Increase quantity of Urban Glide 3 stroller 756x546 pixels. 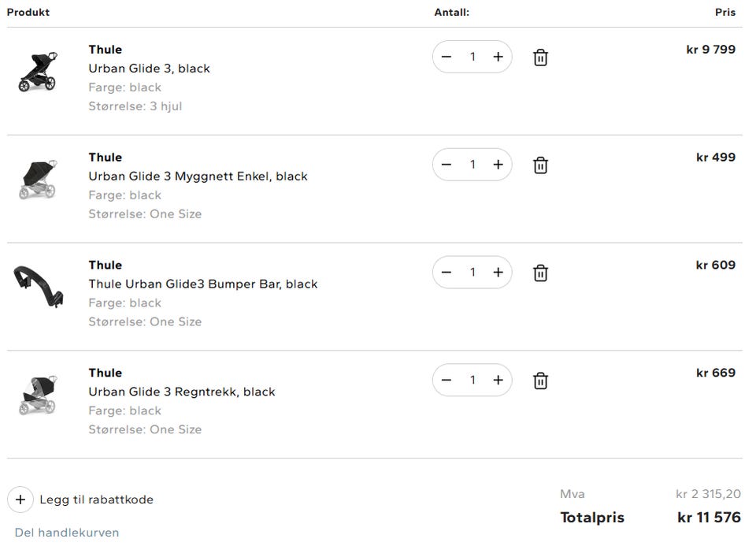498,57
